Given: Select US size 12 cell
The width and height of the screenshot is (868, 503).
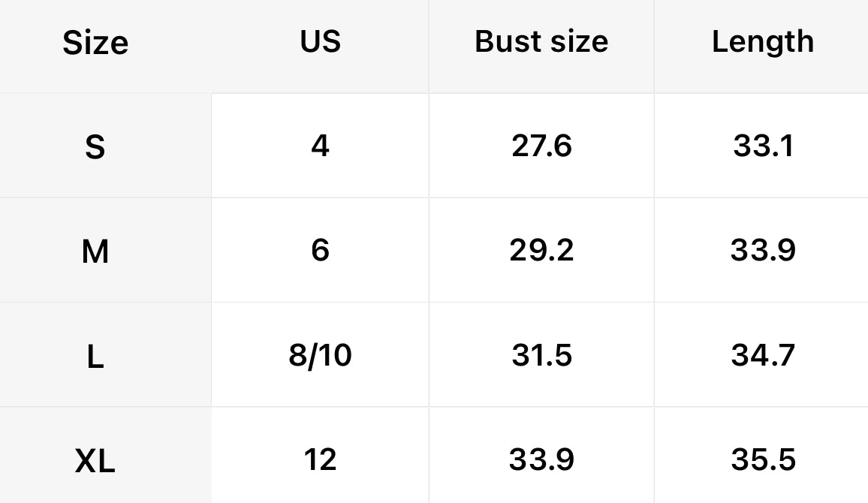Looking at the screenshot, I should tap(321, 459).
